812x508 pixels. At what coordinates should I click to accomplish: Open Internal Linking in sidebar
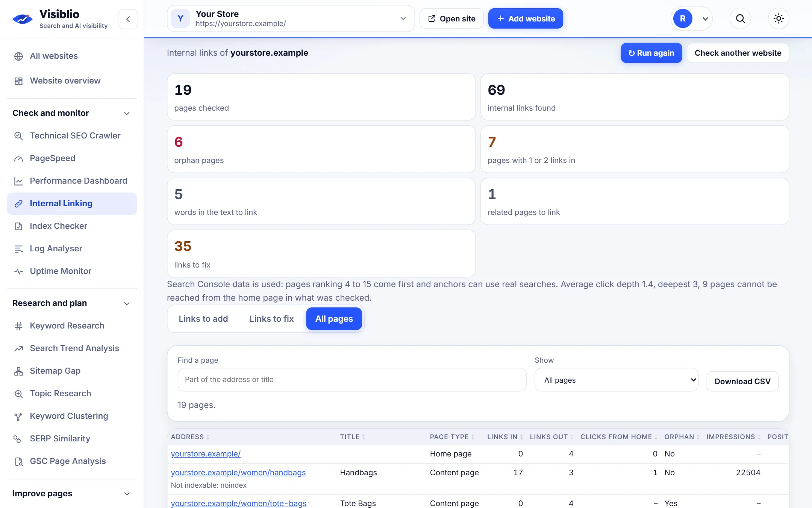[x=72, y=204]
